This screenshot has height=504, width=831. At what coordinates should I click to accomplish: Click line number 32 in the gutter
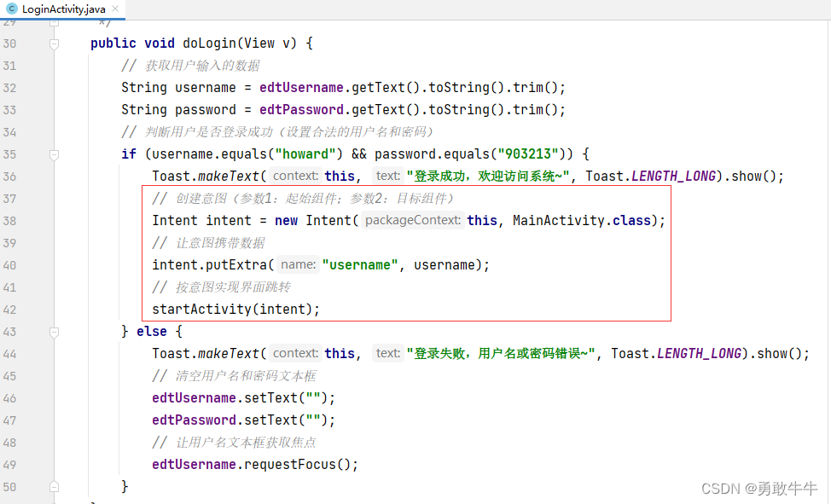click(9, 88)
